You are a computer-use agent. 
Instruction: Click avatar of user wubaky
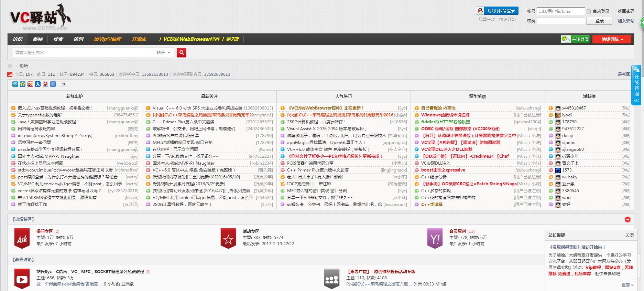pyautogui.click(x=558, y=177)
